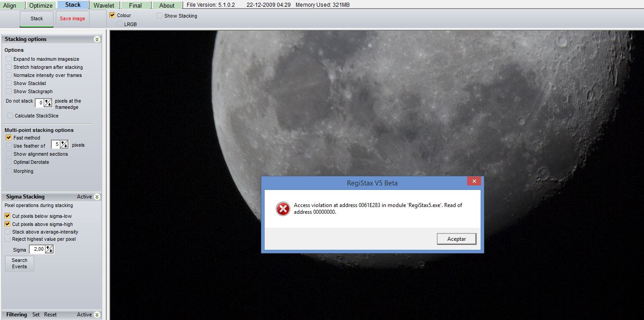The width and height of the screenshot is (644, 320).
Task: Click the Sigma Stacking panel title
Action: [25, 197]
